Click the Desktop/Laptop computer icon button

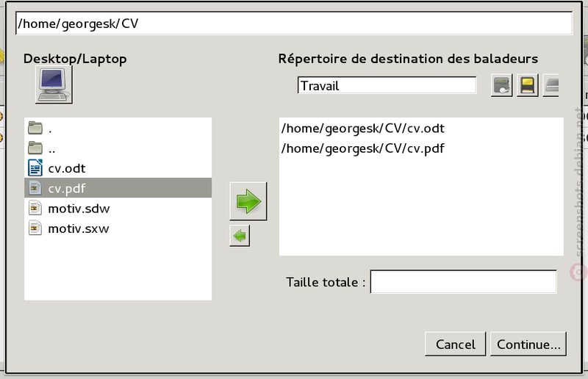[54, 84]
